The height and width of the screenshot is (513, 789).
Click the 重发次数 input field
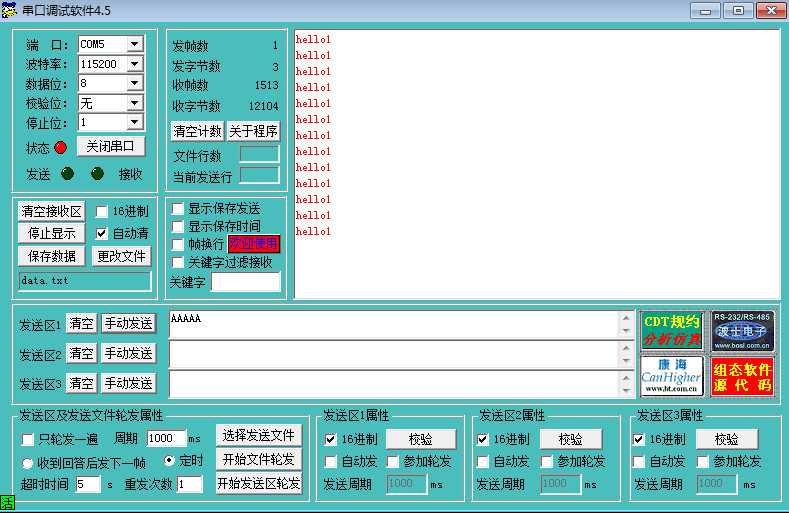click(x=190, y=484)
